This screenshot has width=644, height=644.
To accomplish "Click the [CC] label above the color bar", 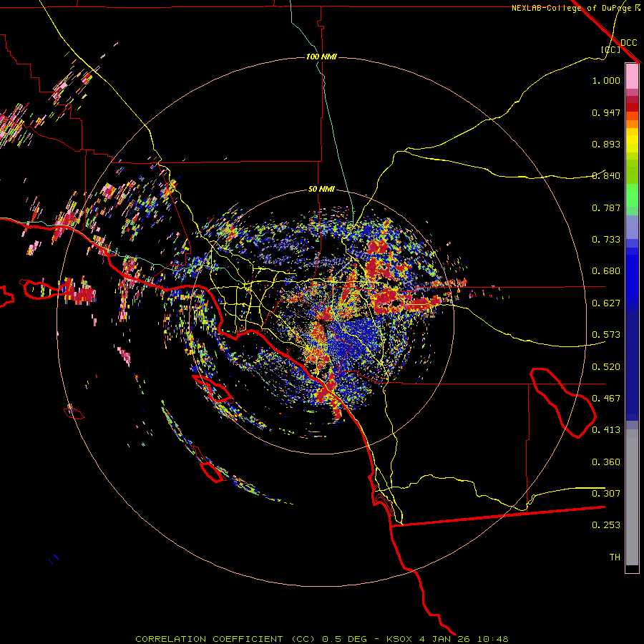I will [x=611, y=49].
